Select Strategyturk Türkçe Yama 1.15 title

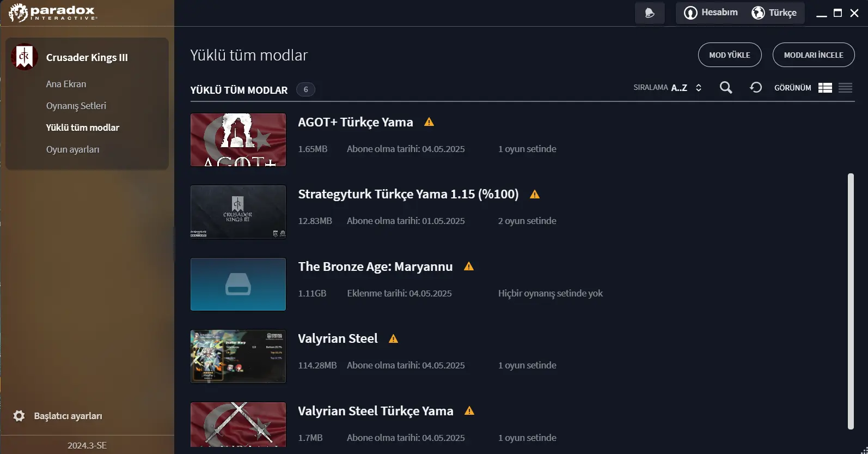pos(408,194)
